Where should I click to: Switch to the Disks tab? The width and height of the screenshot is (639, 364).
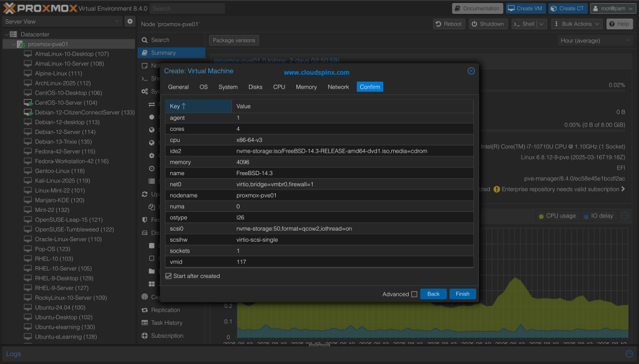255,87
